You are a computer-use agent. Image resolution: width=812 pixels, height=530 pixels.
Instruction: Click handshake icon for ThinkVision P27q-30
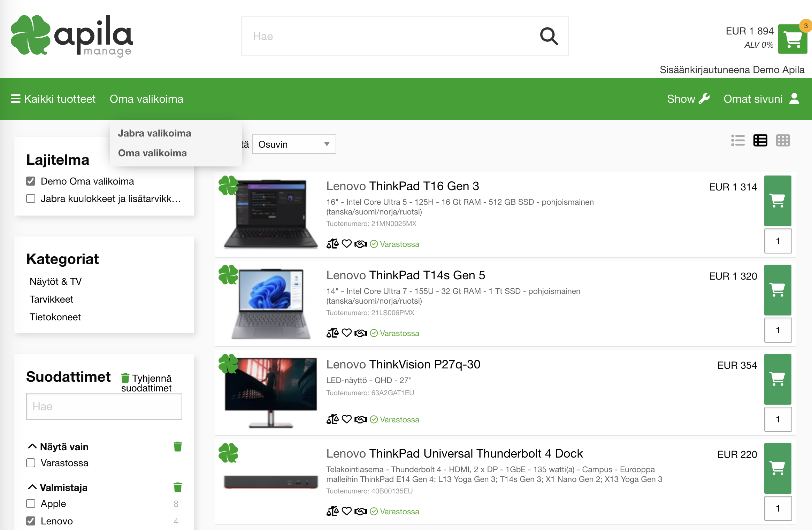click(x=361, y=420)
